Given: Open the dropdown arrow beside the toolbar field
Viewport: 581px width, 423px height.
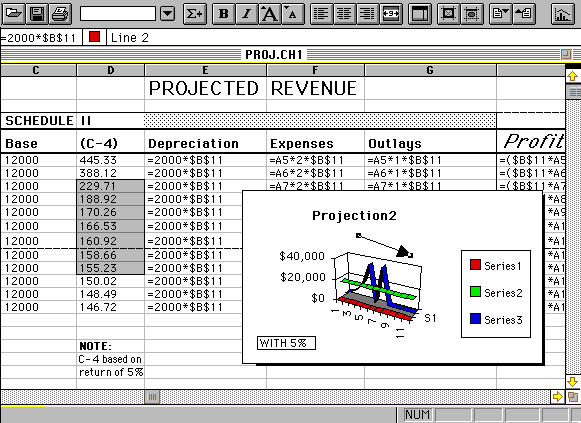Looking at the screenshot, I should click(168, 14).
